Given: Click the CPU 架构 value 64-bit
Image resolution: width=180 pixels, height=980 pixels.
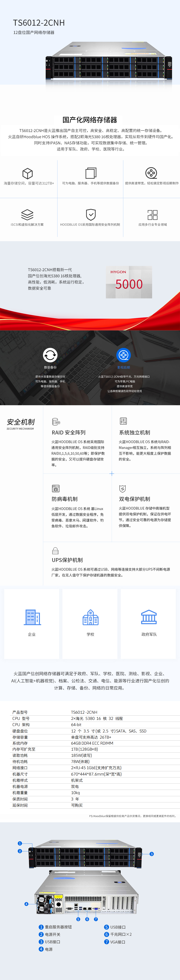Looking at the screenshot, I should point(76,725).
